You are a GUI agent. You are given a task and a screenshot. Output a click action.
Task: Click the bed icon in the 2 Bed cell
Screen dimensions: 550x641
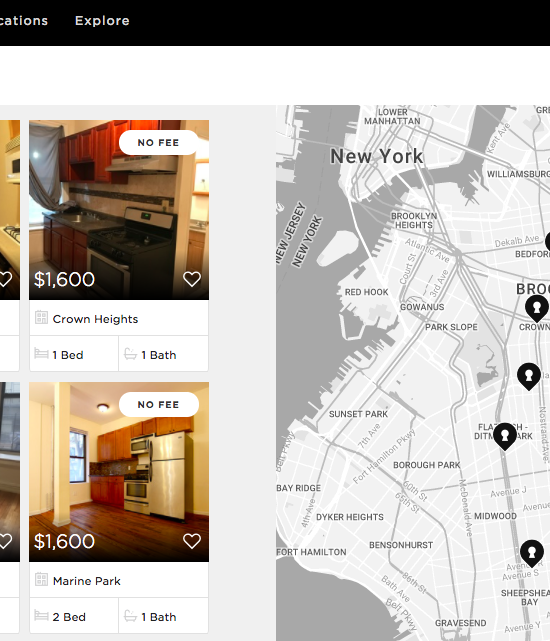(x=41, y=615)
